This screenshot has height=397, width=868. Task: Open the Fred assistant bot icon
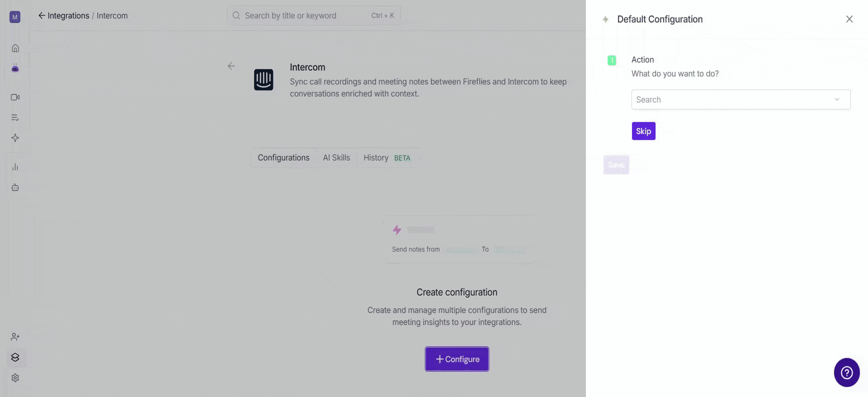click(x=15, y=69)
